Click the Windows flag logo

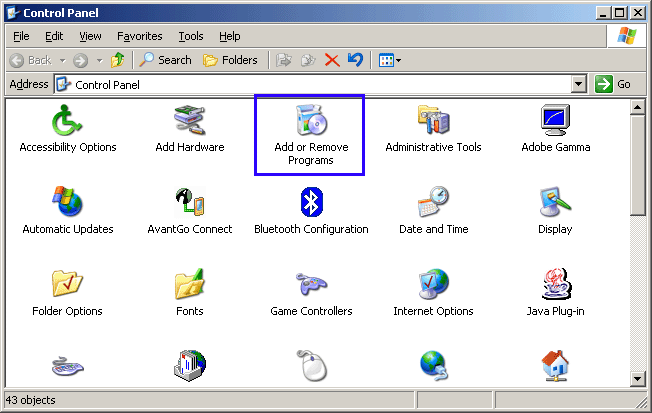click(x=627, y=36)
